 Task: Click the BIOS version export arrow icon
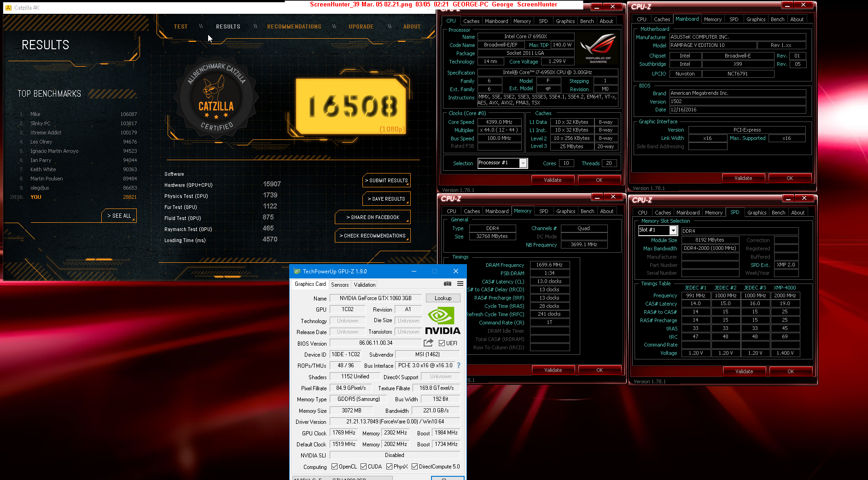428,343
